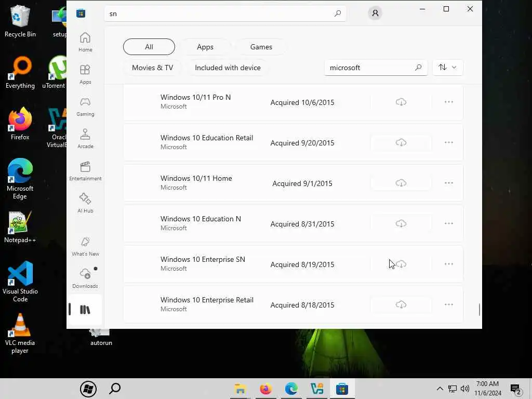Open Home in Store sidebar
532x399 pixels.
coord(85,42)
